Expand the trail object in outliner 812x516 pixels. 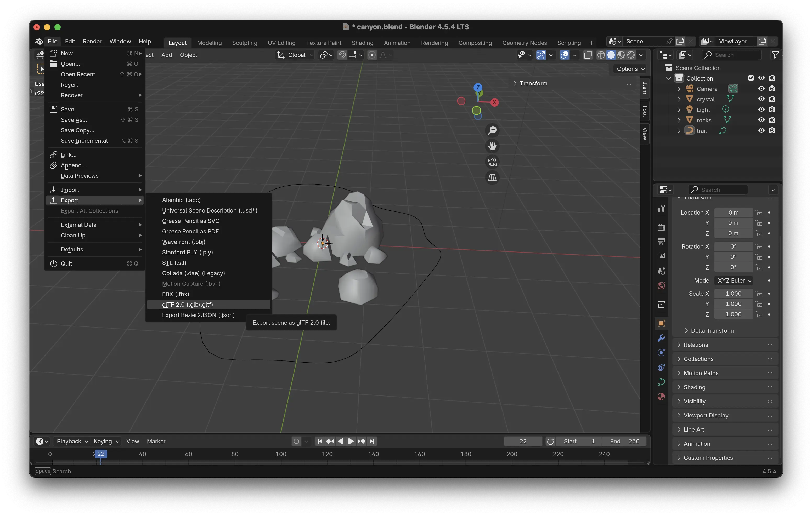tap(679, 131)
